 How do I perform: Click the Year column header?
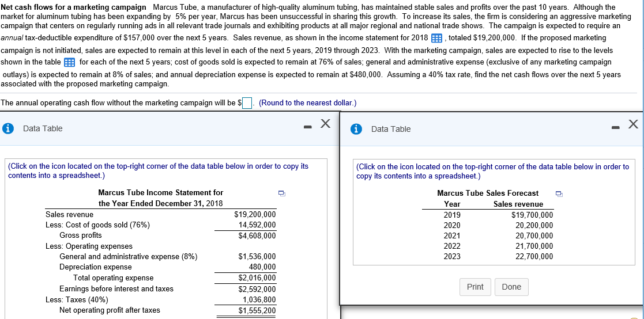pyautogui.click(x=452, y=204)
